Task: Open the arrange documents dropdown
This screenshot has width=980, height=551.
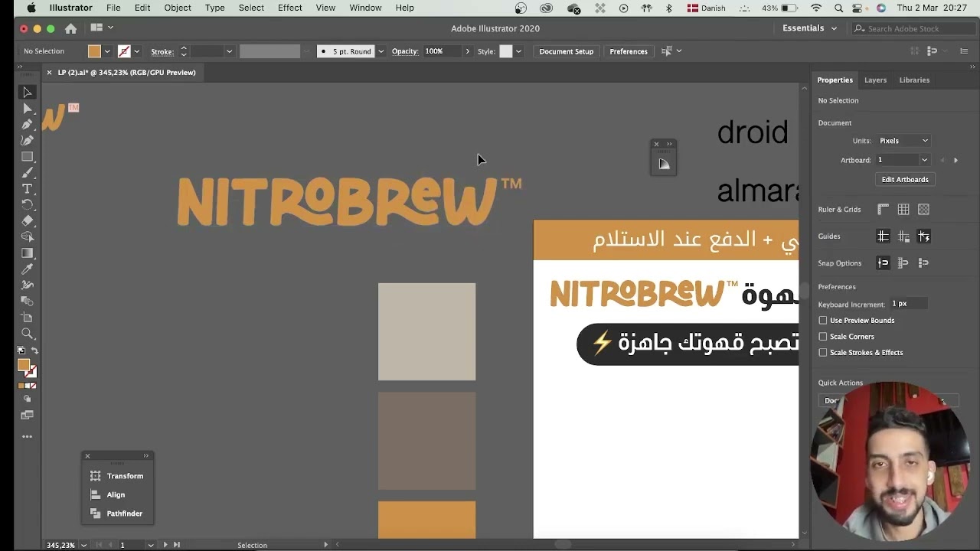Action: [102, 28]
